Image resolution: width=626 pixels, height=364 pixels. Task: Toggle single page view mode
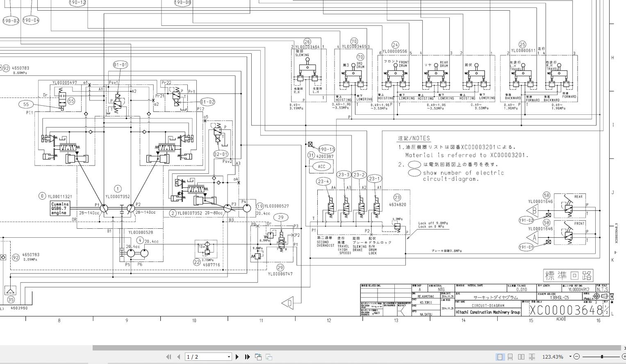500,357
